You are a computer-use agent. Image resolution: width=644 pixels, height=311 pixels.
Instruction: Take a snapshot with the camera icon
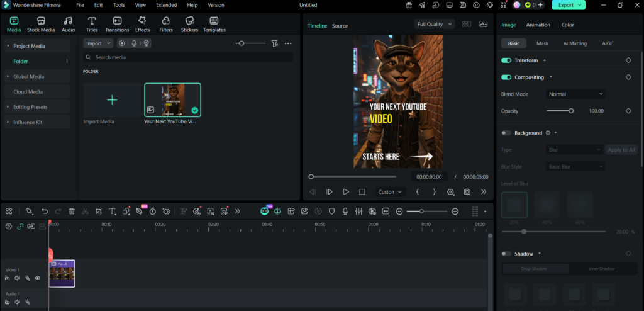[467, 192]
